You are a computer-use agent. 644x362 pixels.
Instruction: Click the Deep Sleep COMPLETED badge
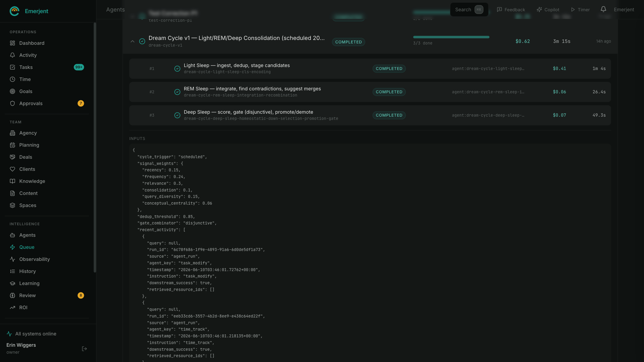coord(389,115)
